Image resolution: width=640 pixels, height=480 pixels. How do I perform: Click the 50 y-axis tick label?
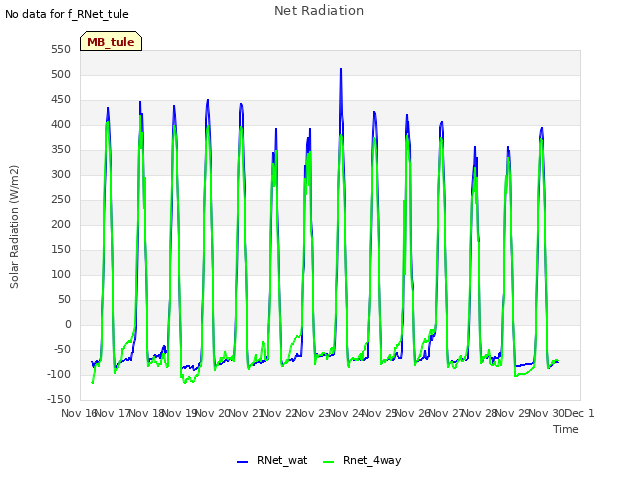(64, 300)
